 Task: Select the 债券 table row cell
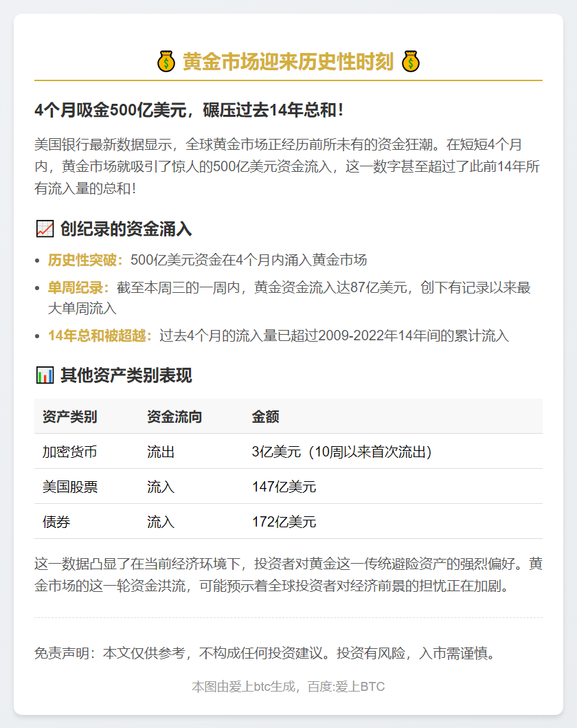(x=56, y=522)
